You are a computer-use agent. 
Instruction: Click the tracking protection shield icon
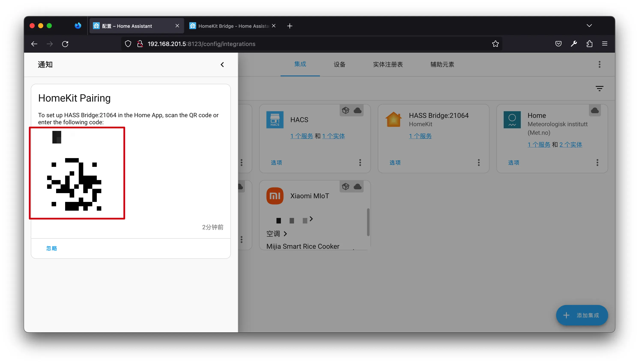[128, 44]
